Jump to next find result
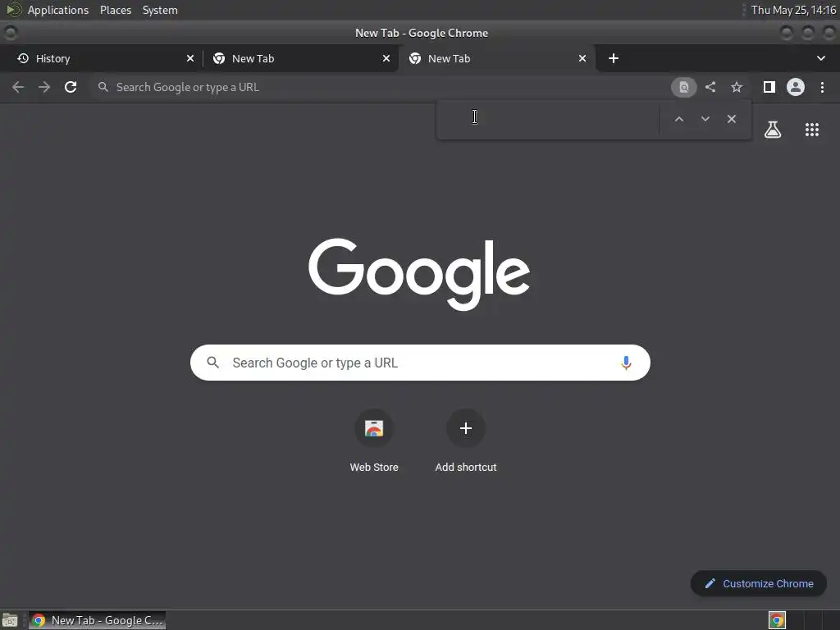840x630 pixels. click(x=705, y=119)
